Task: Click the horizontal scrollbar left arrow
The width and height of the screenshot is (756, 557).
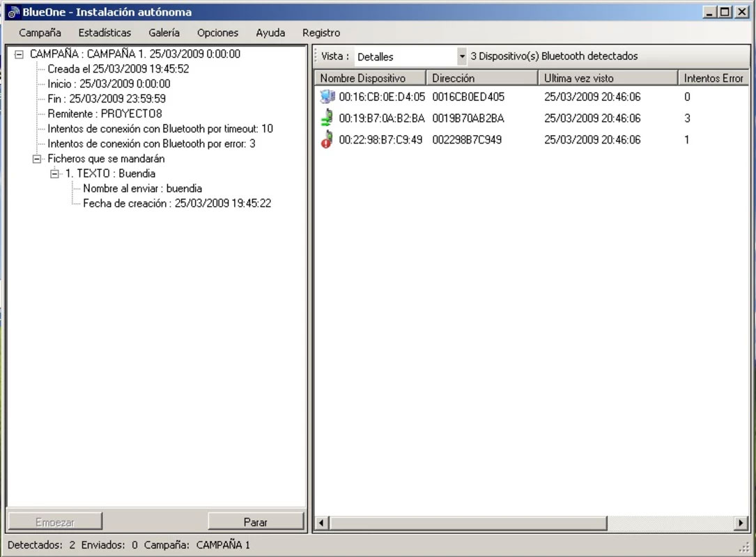Action: tap(322, 522)
